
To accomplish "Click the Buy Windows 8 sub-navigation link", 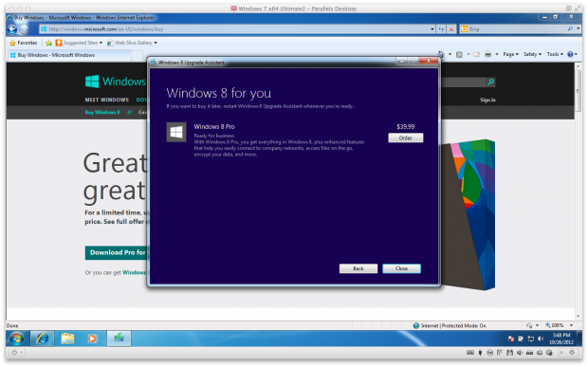I will click(x=102, y=112).
